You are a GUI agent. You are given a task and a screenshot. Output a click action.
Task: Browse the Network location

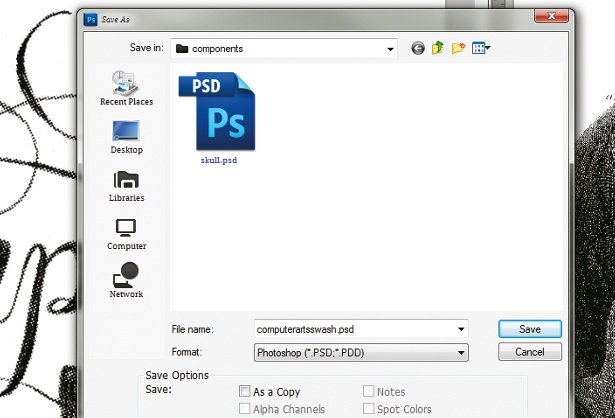tap(126, 280)
